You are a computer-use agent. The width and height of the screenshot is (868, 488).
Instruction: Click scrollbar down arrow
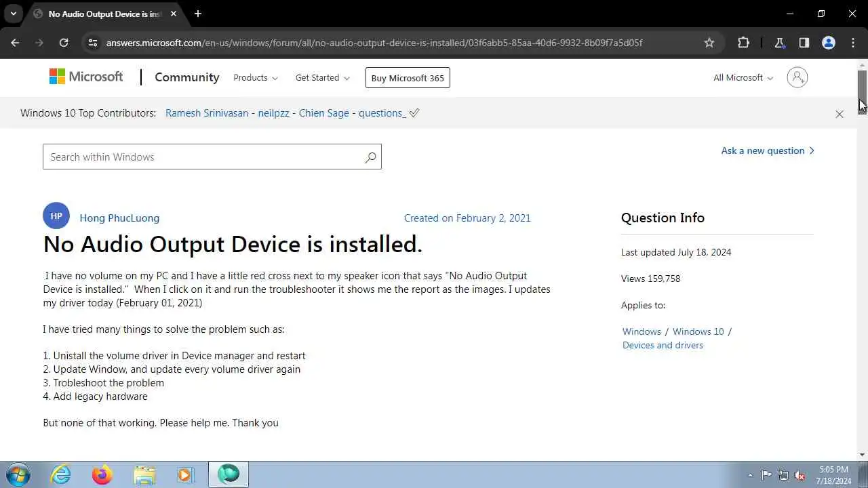pos(862,455)
